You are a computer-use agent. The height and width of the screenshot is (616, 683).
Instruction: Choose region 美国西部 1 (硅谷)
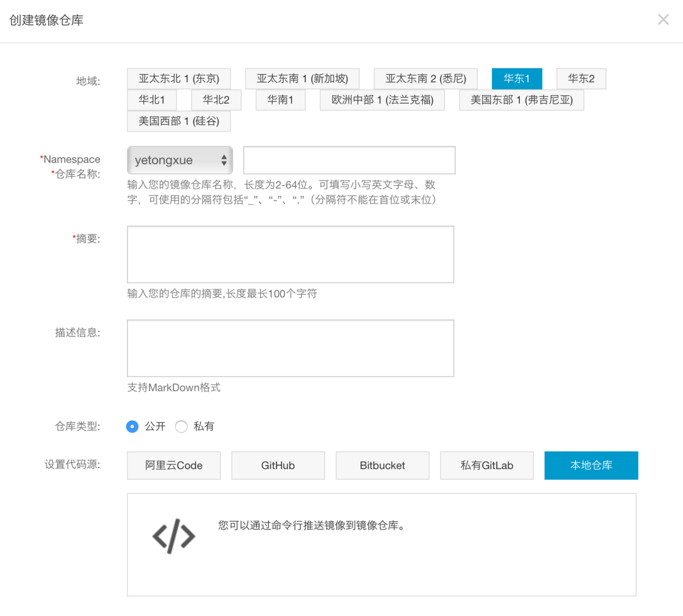[x=178, y=121]
